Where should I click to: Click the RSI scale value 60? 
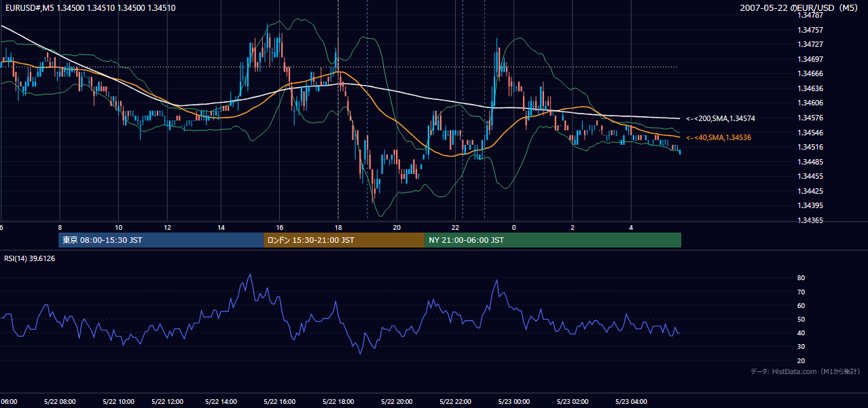pyautogui.click(x=801, y=305)
